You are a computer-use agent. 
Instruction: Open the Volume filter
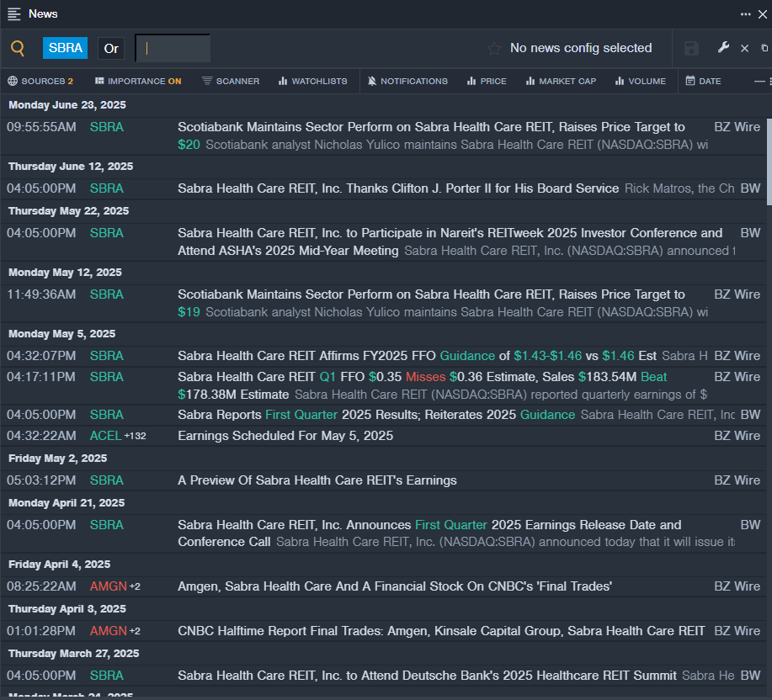[x=641, y=81]
